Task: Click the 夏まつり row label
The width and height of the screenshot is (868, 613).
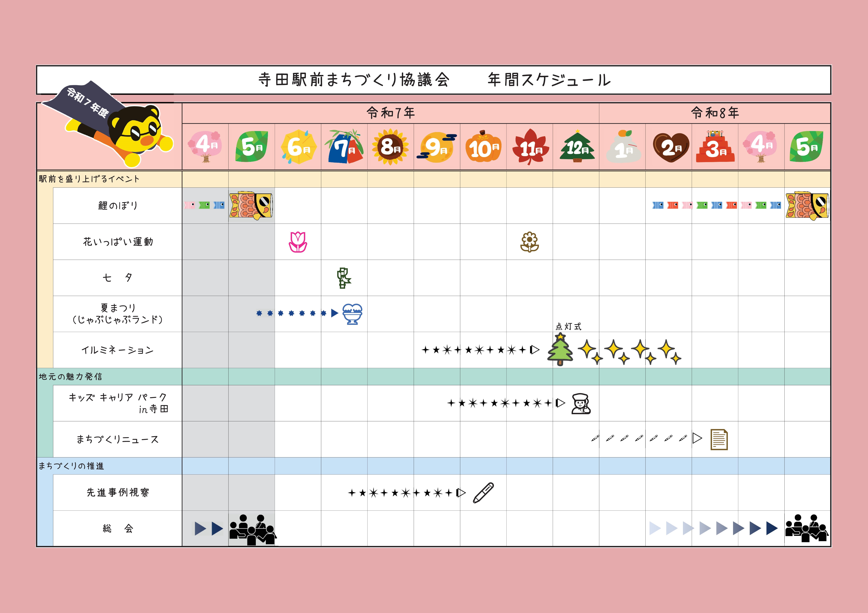Action: point(118,314)
